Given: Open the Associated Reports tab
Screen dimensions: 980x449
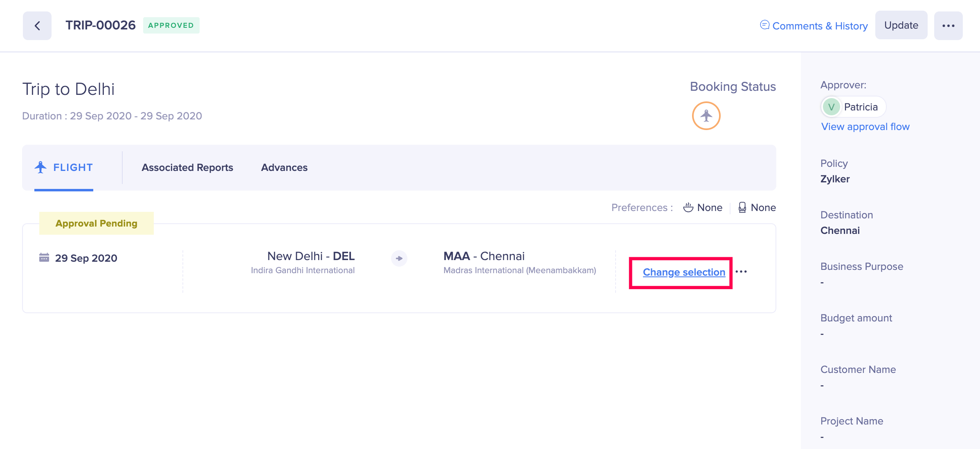Looking at the screenshot, I should 187,168.
